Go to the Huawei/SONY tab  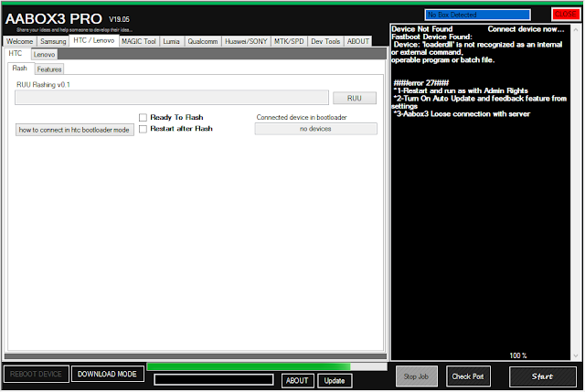click(246, 41)
